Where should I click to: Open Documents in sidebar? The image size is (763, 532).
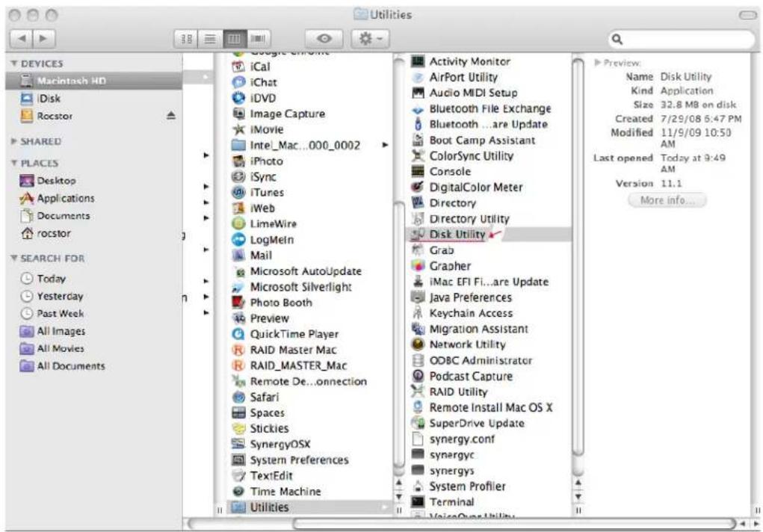55,216
